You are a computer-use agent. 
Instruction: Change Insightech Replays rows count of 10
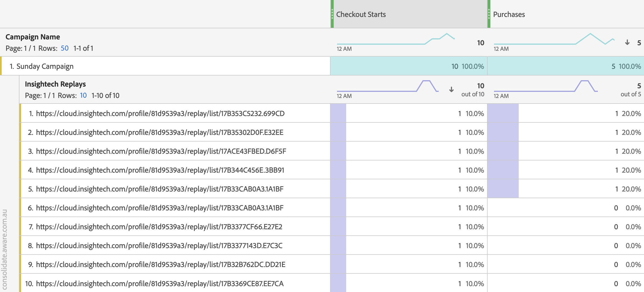click(x=83, y=95)
